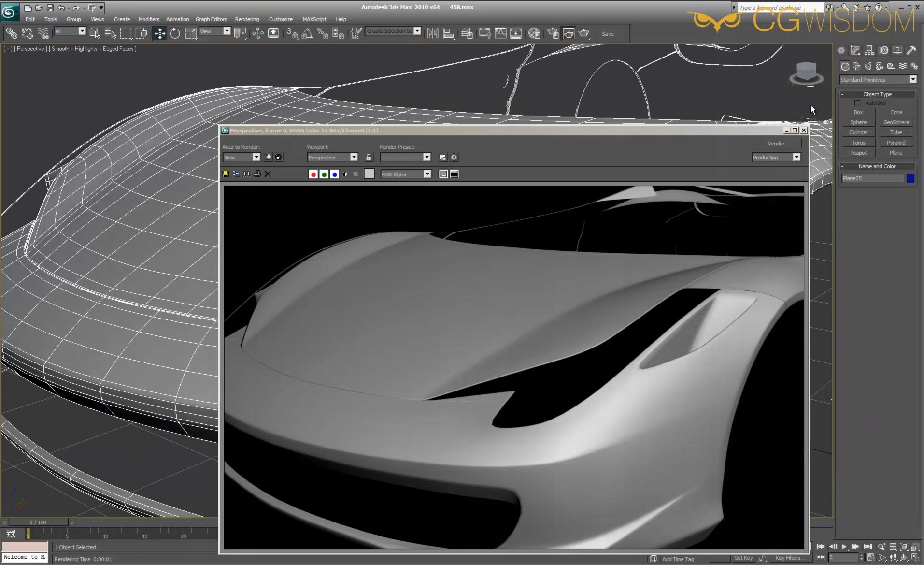Toggle the red channel display
The height and width of the screenshot is (565, 924).
(x=313, y=174)
